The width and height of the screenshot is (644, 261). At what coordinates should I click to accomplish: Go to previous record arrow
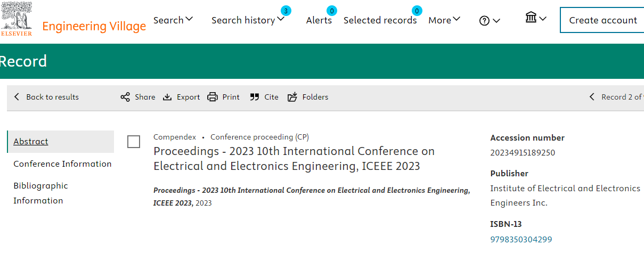(592, 97)
